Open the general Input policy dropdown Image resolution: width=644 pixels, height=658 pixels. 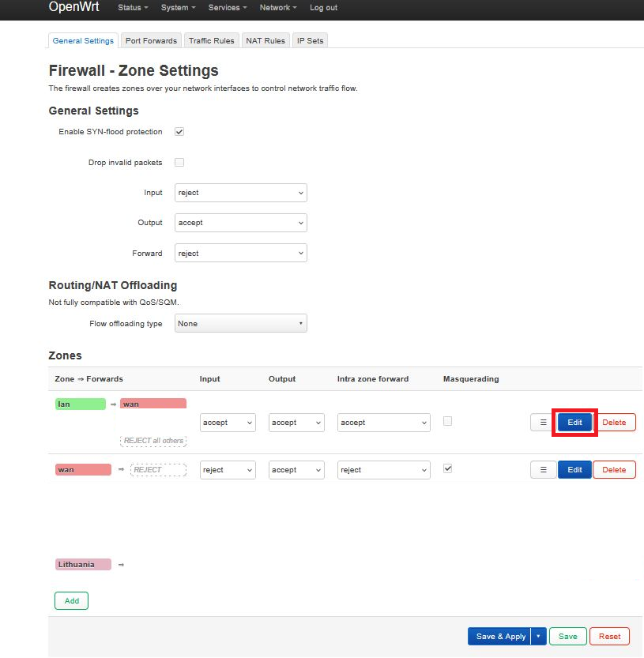point(240,193)
